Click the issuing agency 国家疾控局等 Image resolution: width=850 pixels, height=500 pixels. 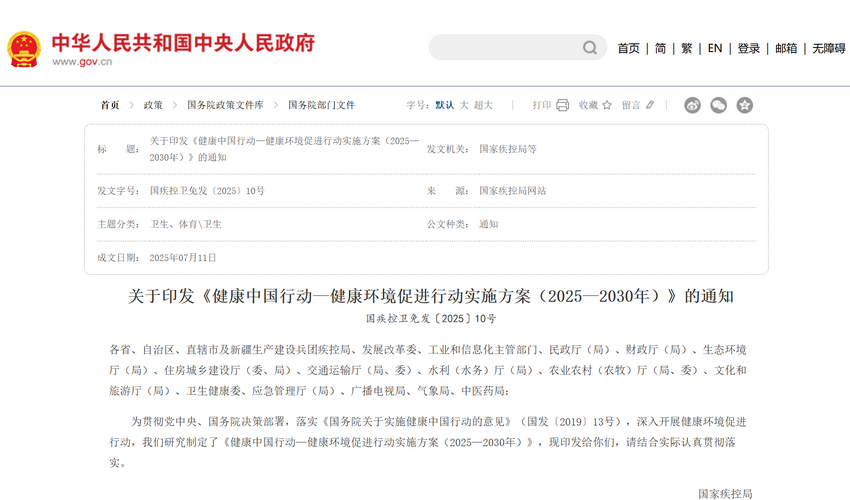508,149
